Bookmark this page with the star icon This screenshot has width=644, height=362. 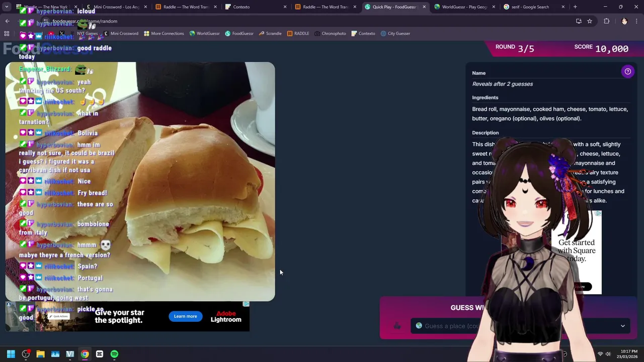[590, 21]
